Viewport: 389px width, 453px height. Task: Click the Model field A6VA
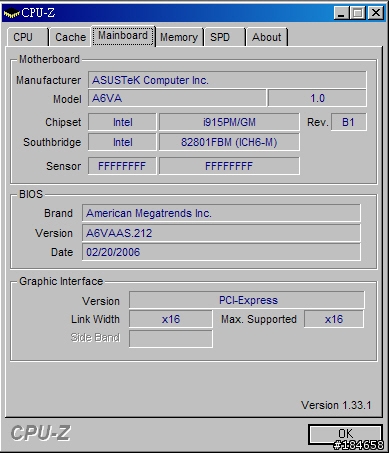point(177,98)
